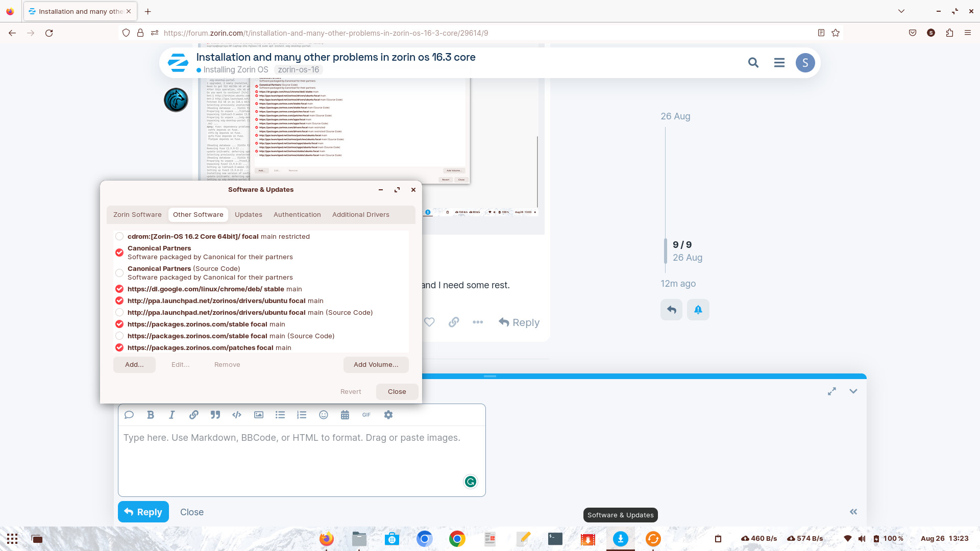Screen dimensions: 980x551
Task: Switch to the Zorin Software tab
Action: (137, 214)
